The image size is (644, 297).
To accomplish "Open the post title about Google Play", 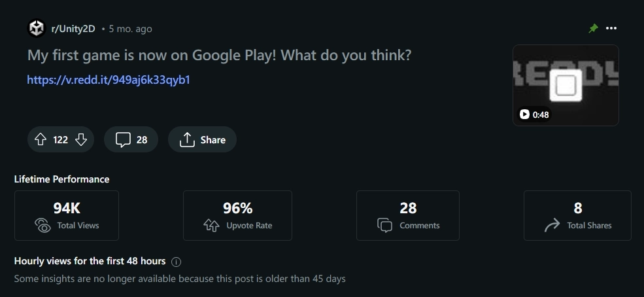I will click(219, 55).
